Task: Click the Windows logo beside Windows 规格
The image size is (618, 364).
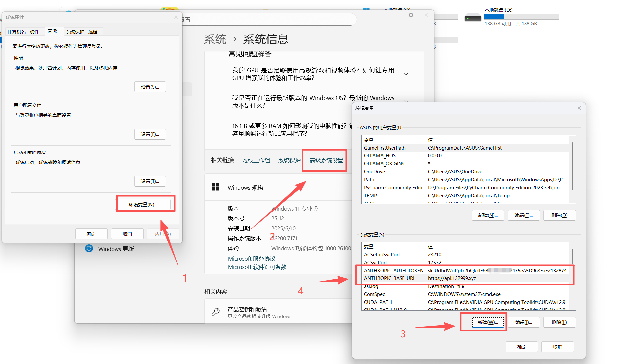Action: [x=216, y=187]
